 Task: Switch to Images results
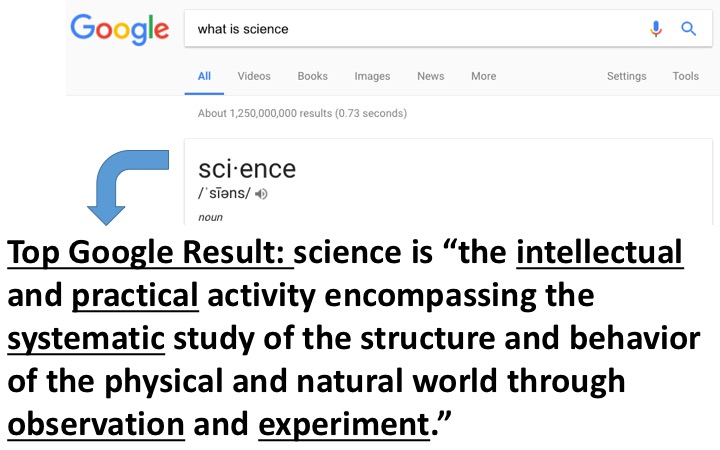[x=372, y=76]
